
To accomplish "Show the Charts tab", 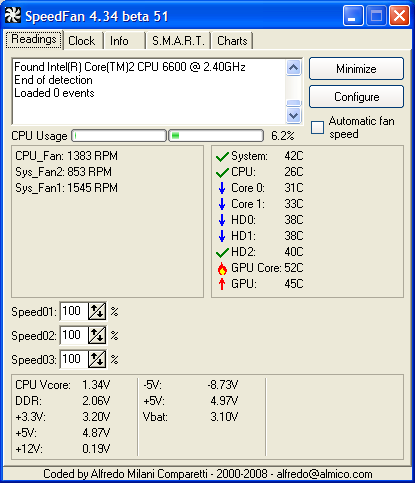I will coord(232,41).
